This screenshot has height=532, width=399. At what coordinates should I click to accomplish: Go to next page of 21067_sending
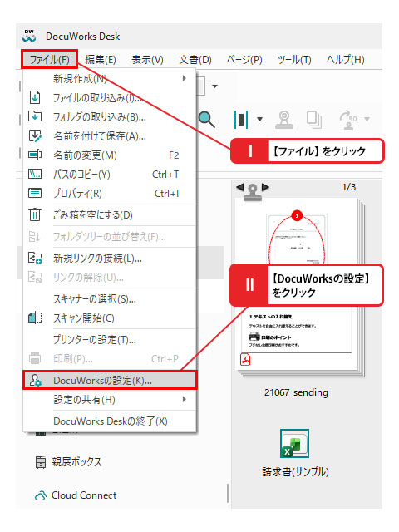click(x=265, y=187)
